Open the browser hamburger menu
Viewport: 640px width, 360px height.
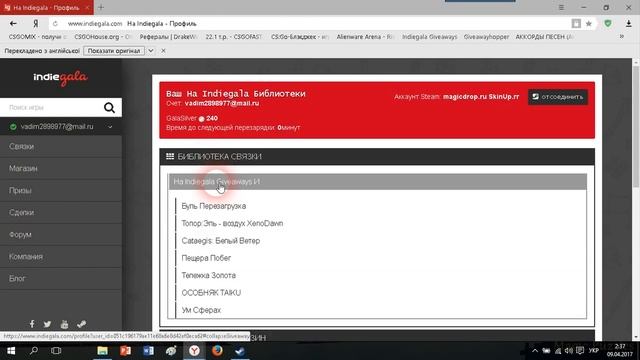tap(562, 7)
